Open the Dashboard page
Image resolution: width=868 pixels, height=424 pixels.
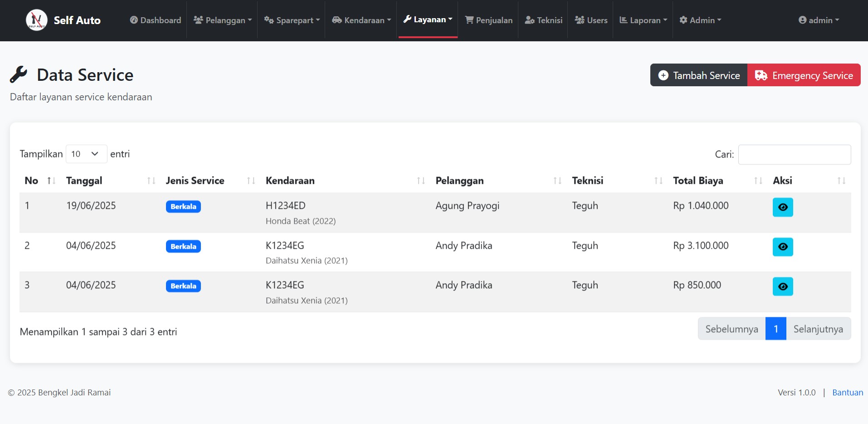[x=156, y=20]
